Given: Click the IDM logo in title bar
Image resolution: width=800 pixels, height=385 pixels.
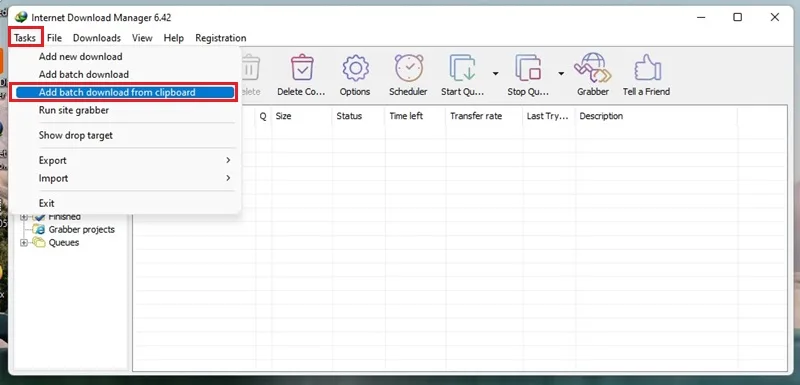Looking at the screenshot, I should [x=21, y=17].
